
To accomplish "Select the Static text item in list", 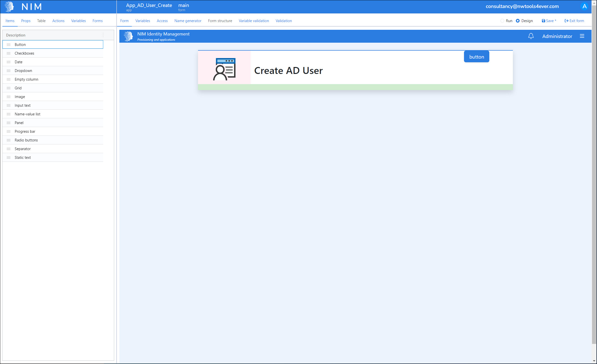I will pyautogui.click(x=23, y=158).
